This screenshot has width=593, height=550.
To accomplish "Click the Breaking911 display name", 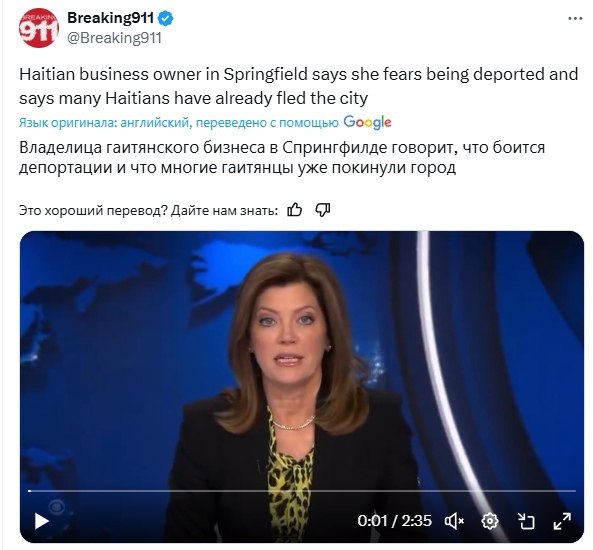I will [110, 18].
